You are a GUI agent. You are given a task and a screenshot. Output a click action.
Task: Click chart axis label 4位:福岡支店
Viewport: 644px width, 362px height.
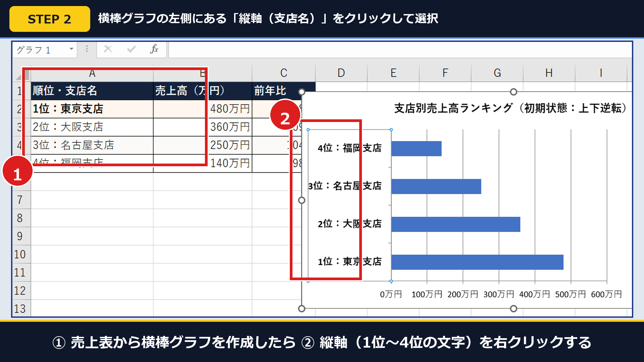pos(350,148)
